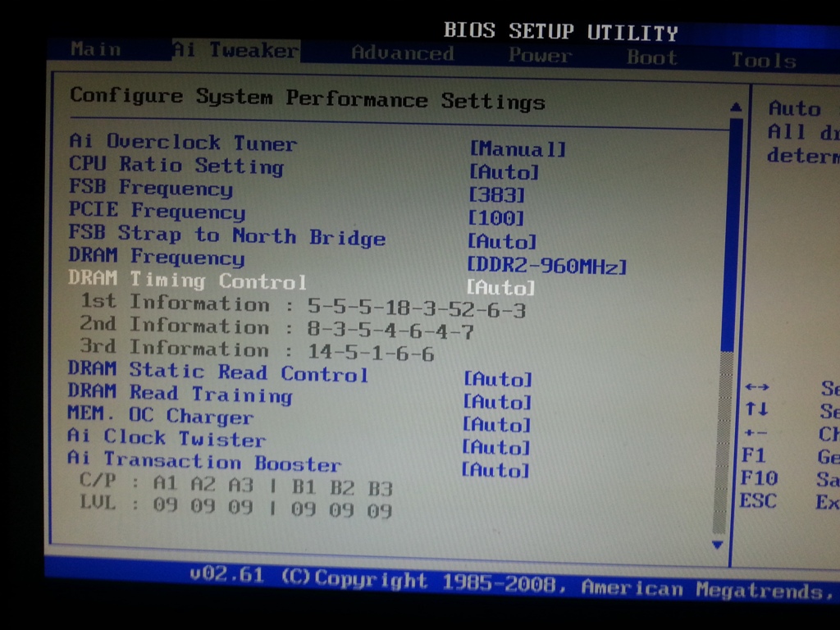Select CPU Ratio Setting row
The width and height of the screenshot is (840, 630).
(x=176, y=165)
